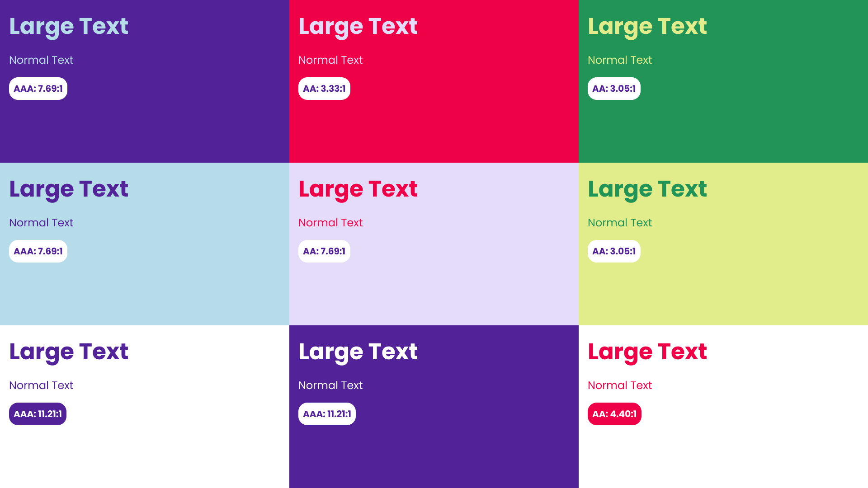868x488 pixels.
Task: Click the AA: 4.40:1 red badge
Action: coord(614,414)
